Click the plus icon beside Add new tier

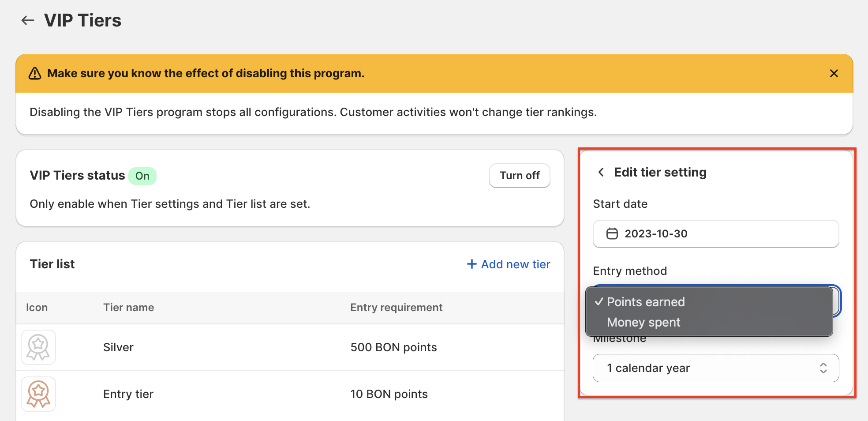click(x=471, y=264)
